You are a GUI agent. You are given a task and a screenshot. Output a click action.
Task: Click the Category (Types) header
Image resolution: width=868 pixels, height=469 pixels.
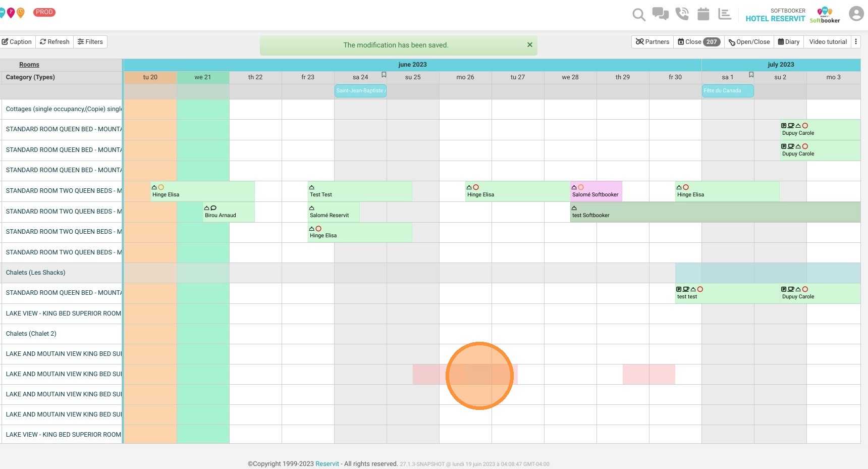point(30,77)
